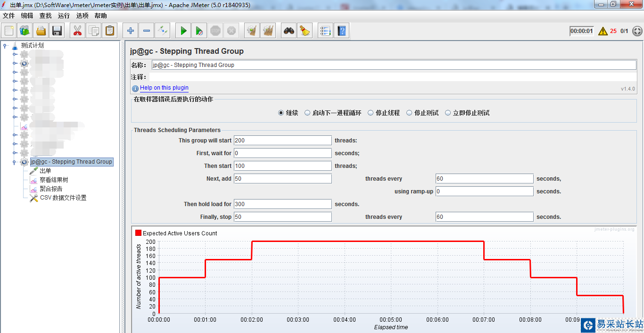Click the 00:00:01 elapsed timer display
The width and height of the screenshot is (644, 333).
point(582,31)
